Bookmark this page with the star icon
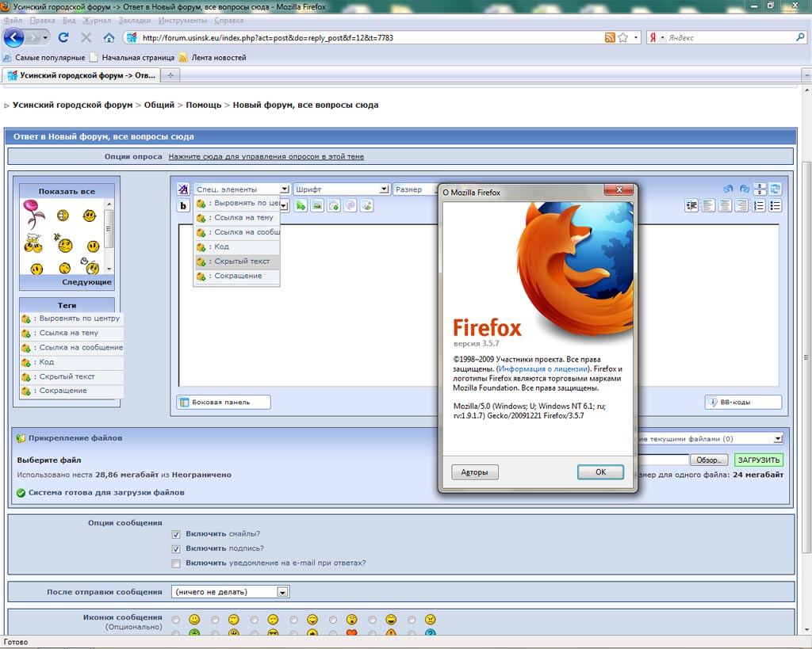The width and height of the screenshot is (812, 649). click(623, 37)
